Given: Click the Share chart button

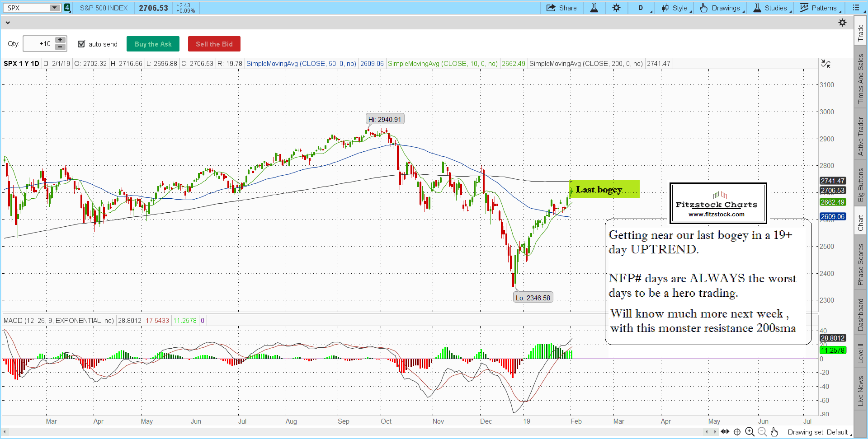Looking at the screenshot, I should coord(561,8).
